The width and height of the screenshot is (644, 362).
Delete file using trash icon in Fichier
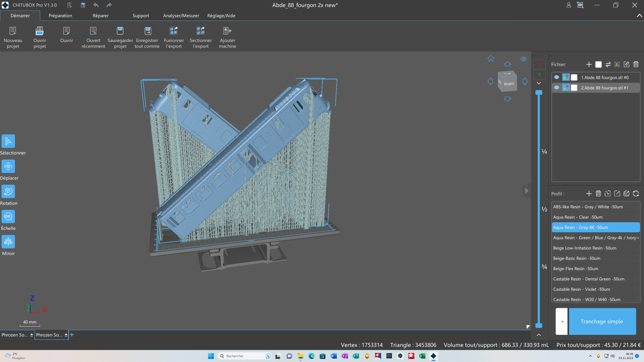tap(636, 64)
